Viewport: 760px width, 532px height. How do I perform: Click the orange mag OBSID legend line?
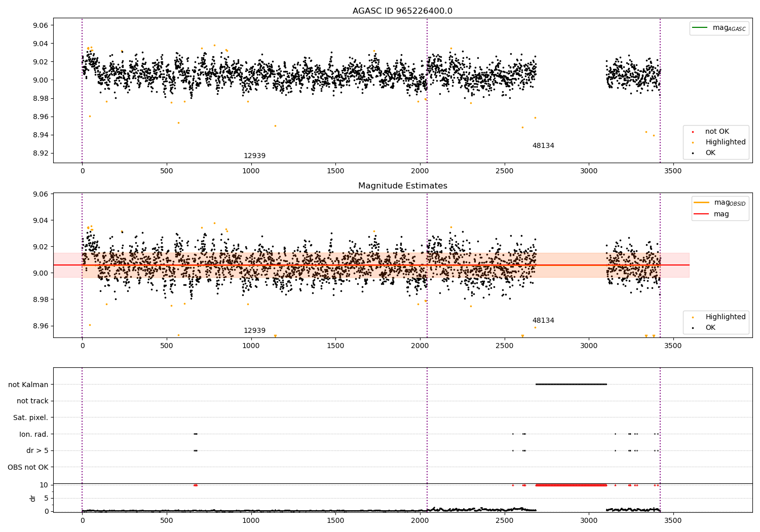coord(702,203)
